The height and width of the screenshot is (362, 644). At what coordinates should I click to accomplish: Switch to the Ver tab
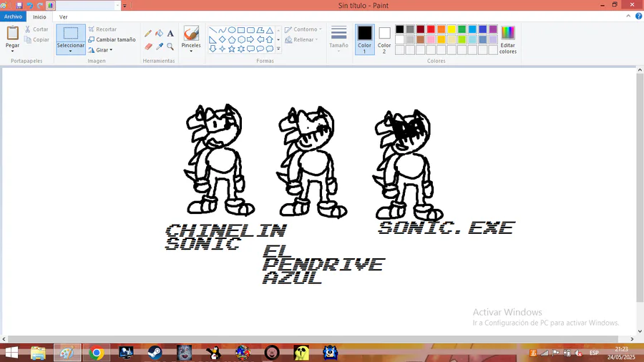pos(63,17)
